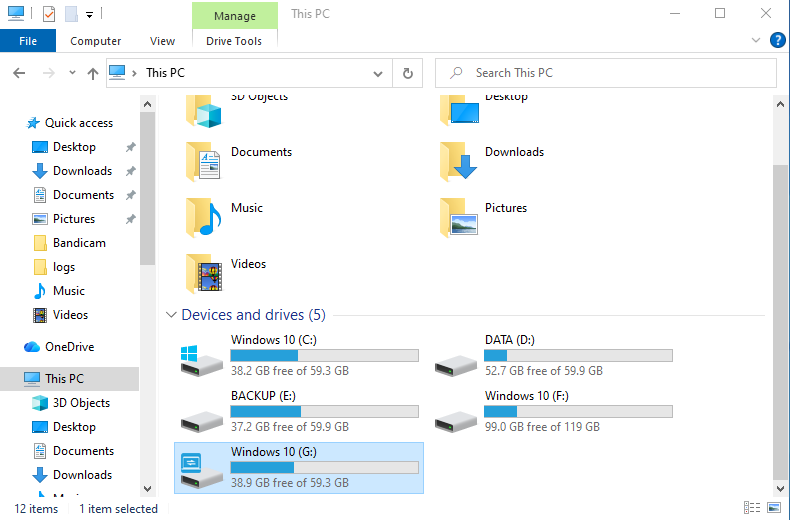Click '52.7 GB free of 59.9 GB' text
This screenshot has height=520, width=790.
click(544, 371)
